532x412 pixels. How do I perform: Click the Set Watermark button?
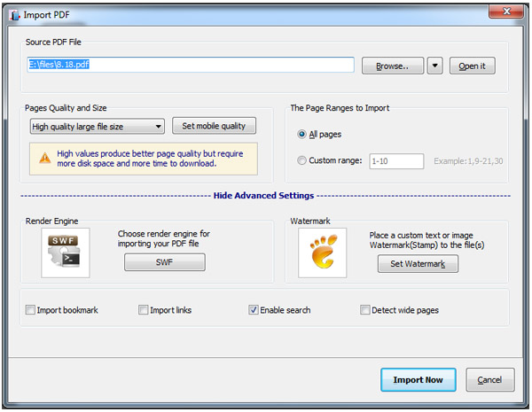click(418, 264)
